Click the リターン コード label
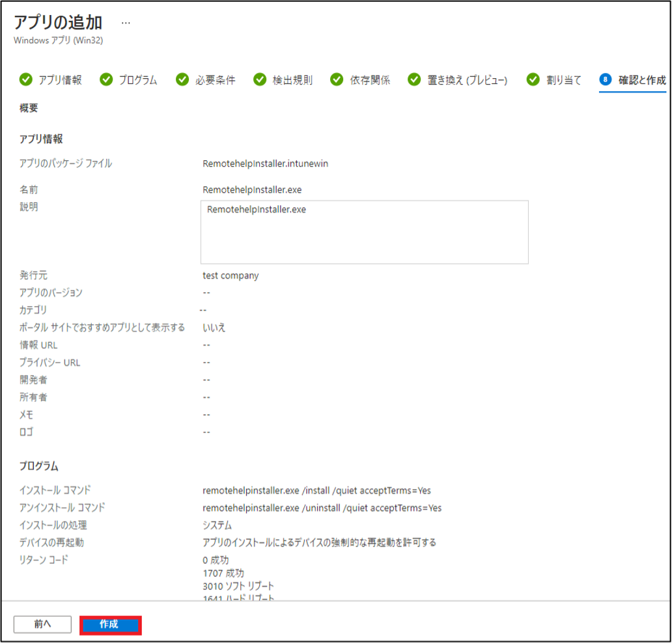The width and height of the screenshot is (672, 644). (x=44, y=560)
